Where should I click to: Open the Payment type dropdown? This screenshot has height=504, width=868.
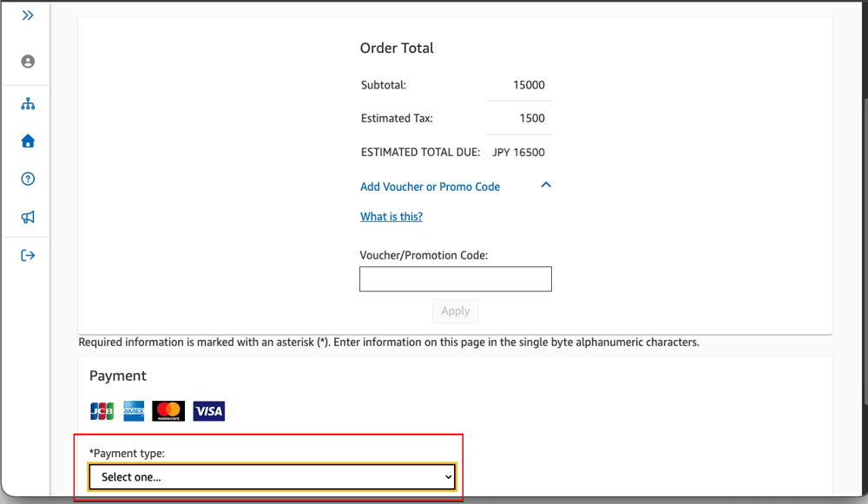point(272,477)
